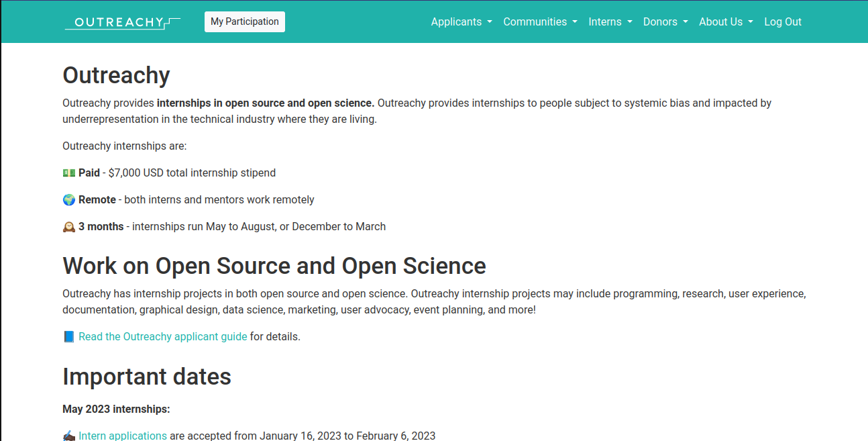This screenshot has height=441, width=868.
Task: Click the main Outreachy page heading
Action: [116, 75]
